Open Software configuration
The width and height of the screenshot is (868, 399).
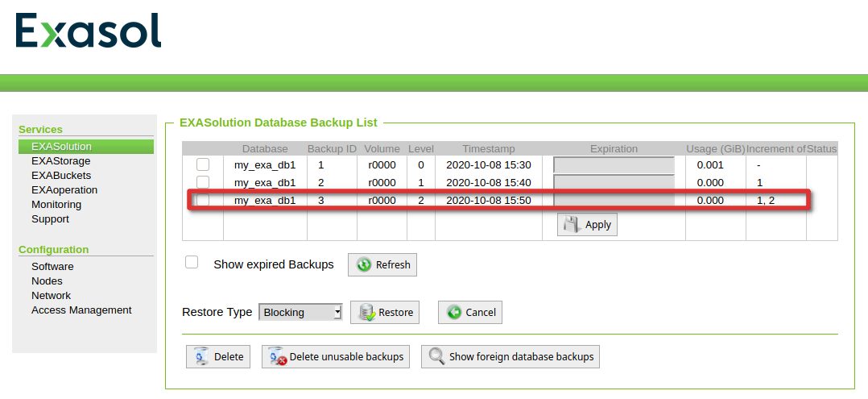[52, 266]
